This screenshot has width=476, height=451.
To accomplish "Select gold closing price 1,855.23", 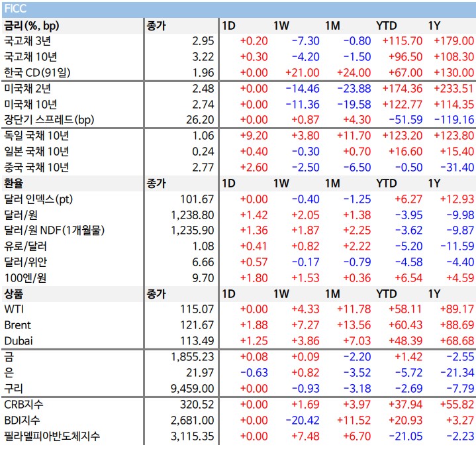I will tap(193, 357).
